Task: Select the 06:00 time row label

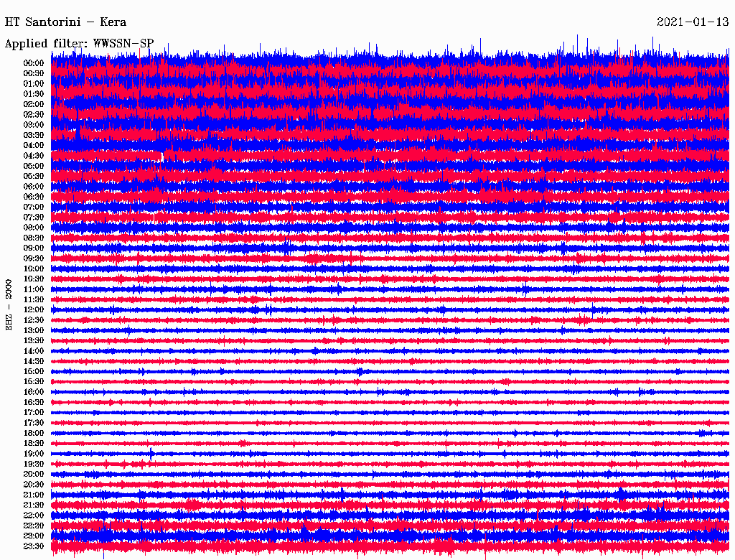Action: click(x=34, y=186)
